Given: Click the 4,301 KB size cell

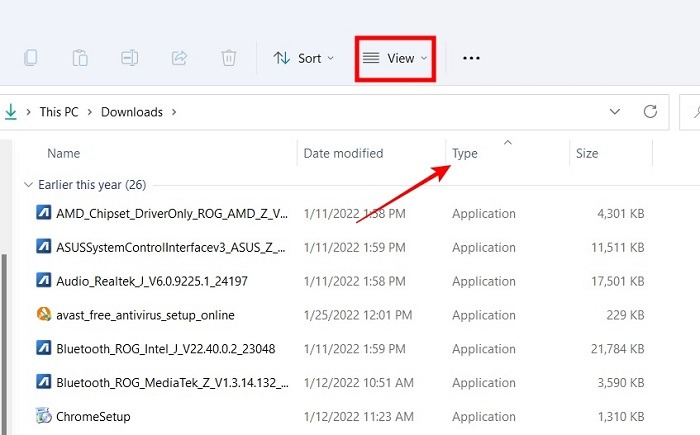Looking at the screenshot, I should pyautogui.click(x=621, y=213).
